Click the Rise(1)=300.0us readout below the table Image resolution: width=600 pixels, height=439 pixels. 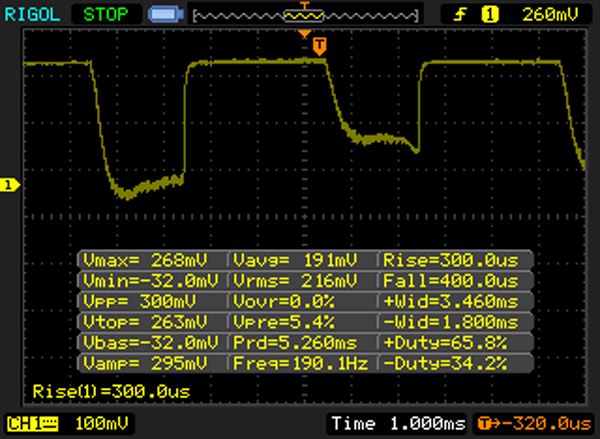pyautogui.click(x=111, y=392)
